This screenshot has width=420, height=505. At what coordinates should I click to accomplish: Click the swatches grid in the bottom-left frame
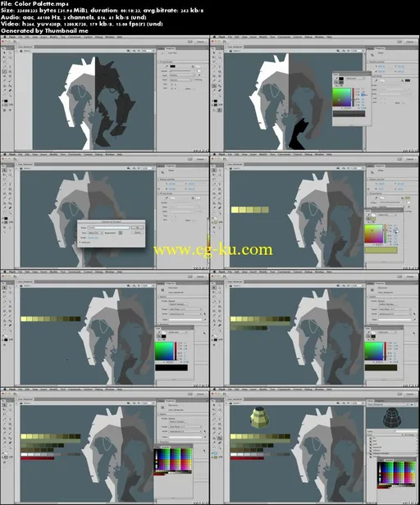point(173,461)
